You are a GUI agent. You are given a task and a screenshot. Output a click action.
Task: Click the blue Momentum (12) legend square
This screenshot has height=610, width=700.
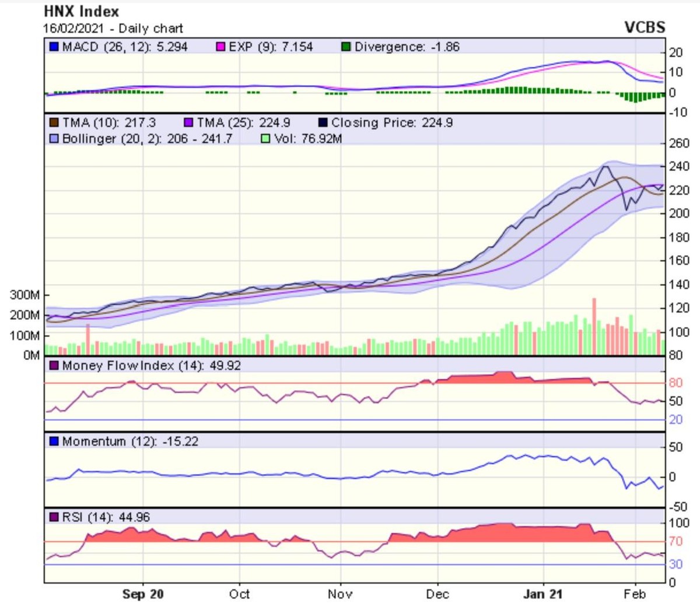click(54, 441)
